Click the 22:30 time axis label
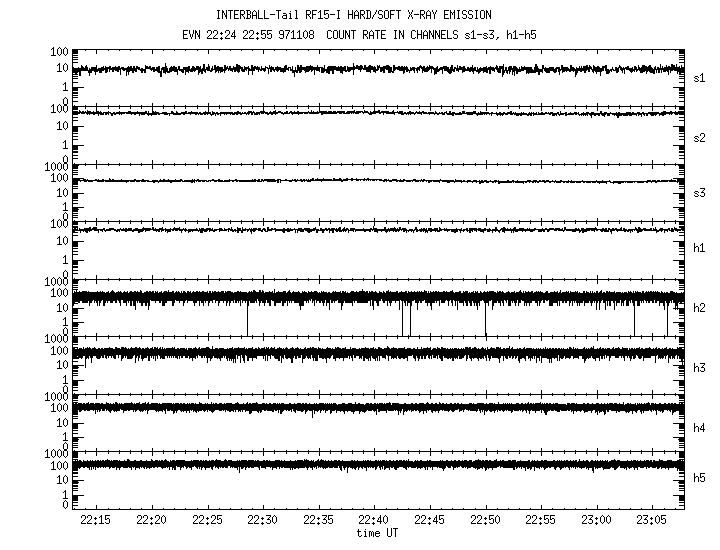 click(x=263, y=521)
